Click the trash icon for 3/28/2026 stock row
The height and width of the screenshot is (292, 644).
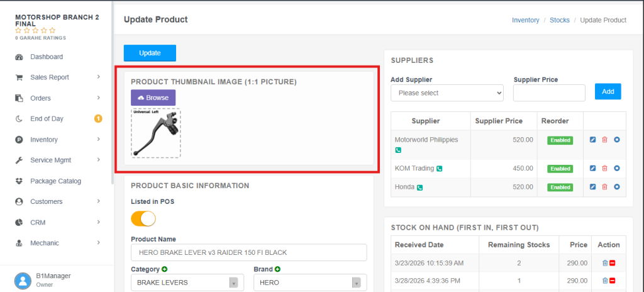605,281
